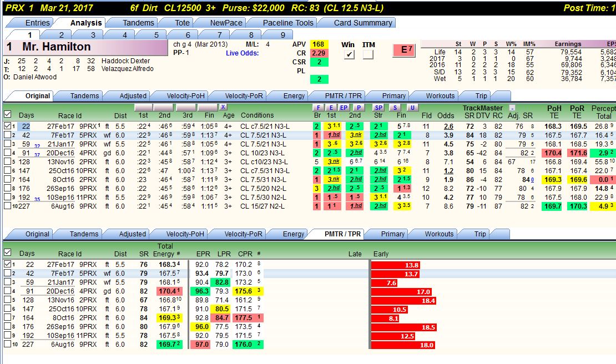The image size is (616, 364).
Task: Switch to the Tote tab
Action: click(x=181, y=23)
